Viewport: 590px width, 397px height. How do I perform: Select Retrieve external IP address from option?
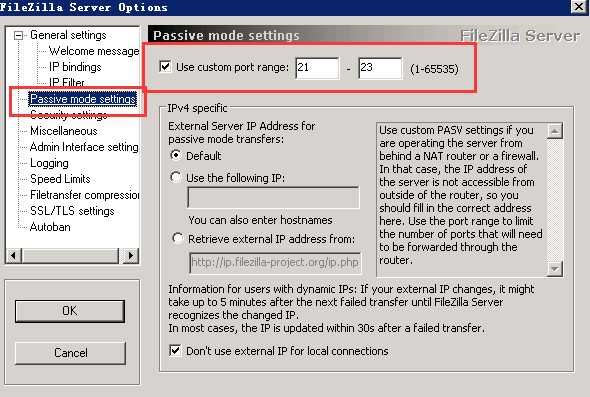[x=178, y=238]
